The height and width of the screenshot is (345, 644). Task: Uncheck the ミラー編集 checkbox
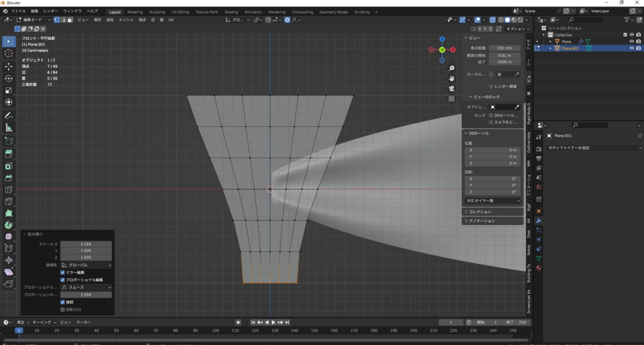[63, 272]
